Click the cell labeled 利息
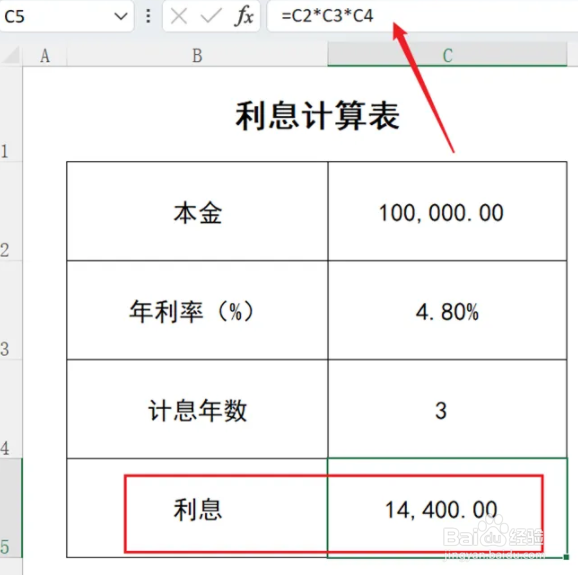This screenshot has height=575, width=578. coord(197,508)
